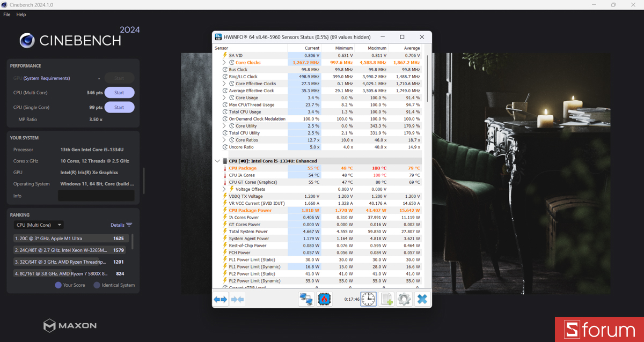Open the CPU (Multi Core) ranking dropdown

pyautogui.click(x=39, y=225)
